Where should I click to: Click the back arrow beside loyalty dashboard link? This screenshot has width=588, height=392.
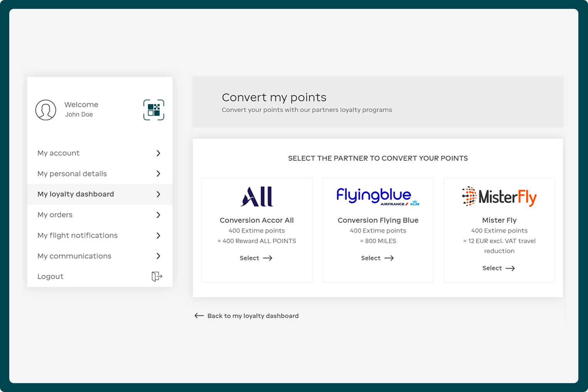click(x=199, y=316)
